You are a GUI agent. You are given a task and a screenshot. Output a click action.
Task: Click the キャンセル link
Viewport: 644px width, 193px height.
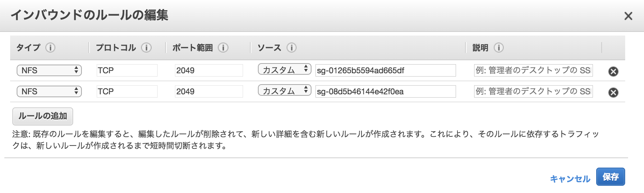click(x=570, y=179)
